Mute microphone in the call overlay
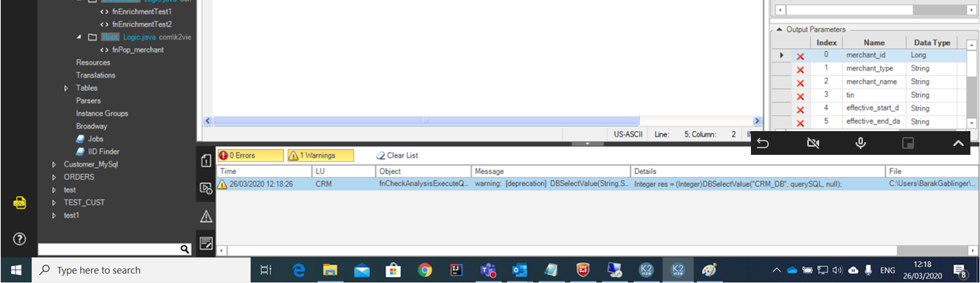 tap(861, 143)
